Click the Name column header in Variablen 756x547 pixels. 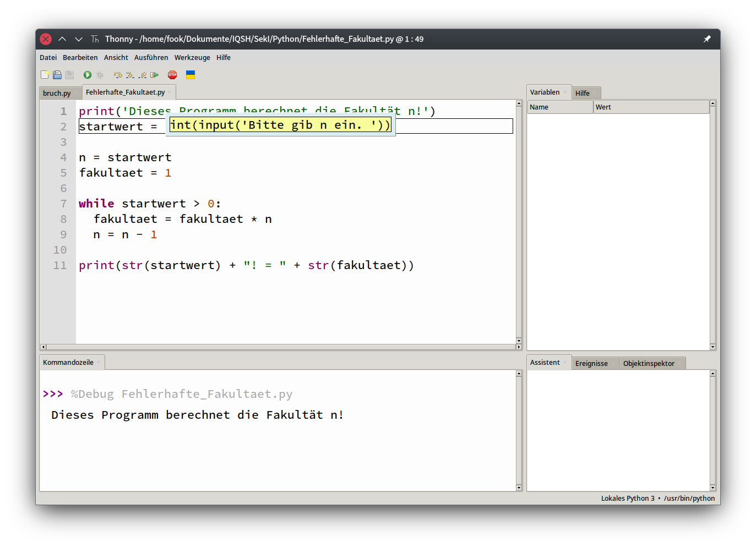coord(561,107)
